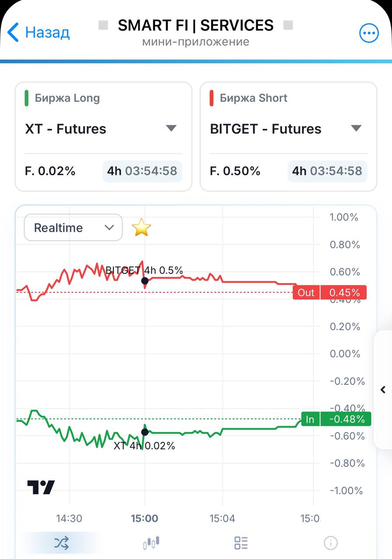Image resolution: width=392 pixels, height=559 pixels.
Task: Expand the BITGET - Futures exchange dropdown
Action: pyautogui.click(x=289, y=129)
